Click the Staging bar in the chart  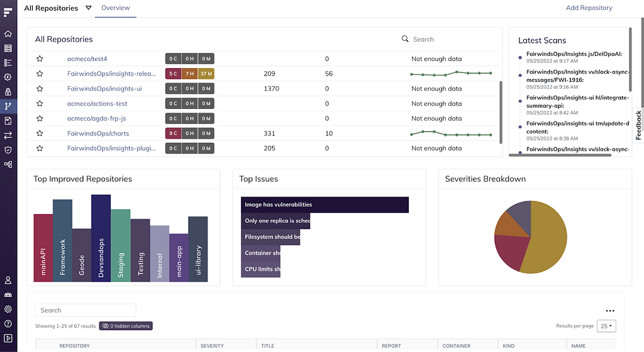coord(120,246)
